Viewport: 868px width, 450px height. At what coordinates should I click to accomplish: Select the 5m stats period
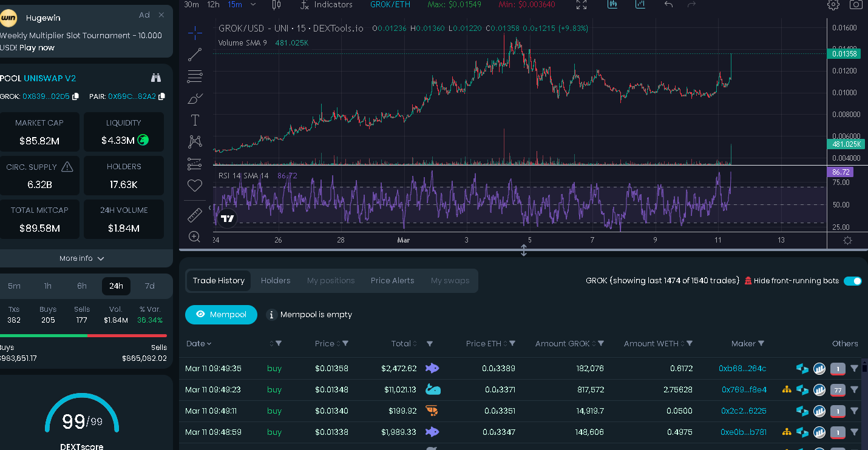(x=14, y=286)
